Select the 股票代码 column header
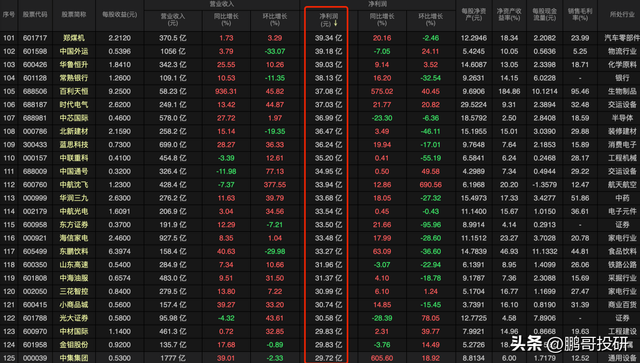 coord(35,15)
